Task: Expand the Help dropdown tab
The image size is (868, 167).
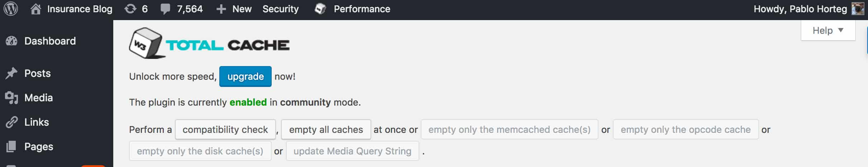Action: [x=828, y=31]
